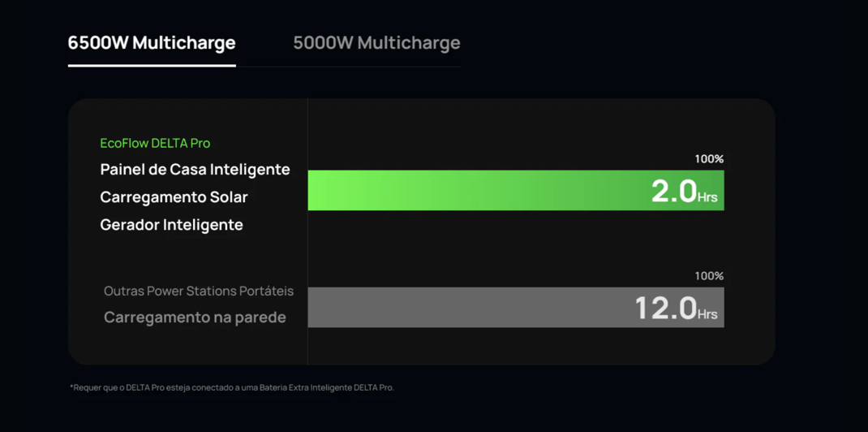Click the white underline beneath 6500W tab
The width and height of the screenshot is (868, 432).
point(152,65)
